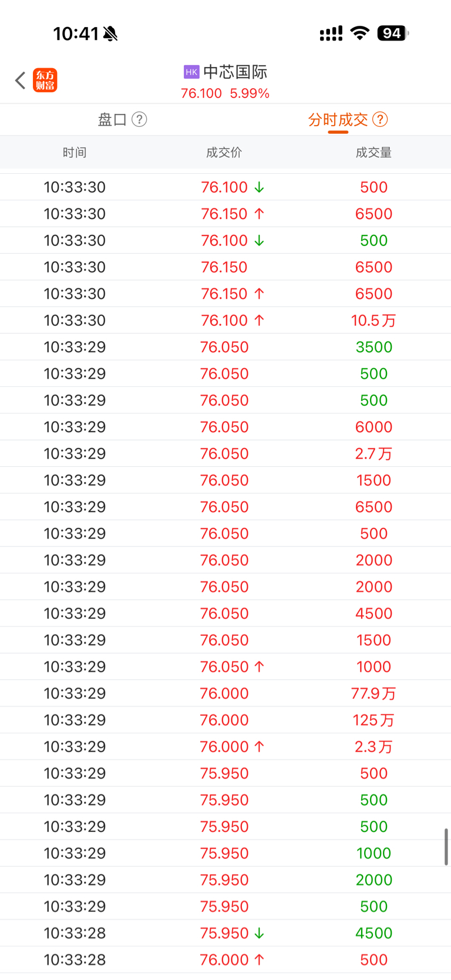Switch to the 盘口 tab
Image resolution: width=451 pixels, height=980 pixels.
tap(112, 120)
